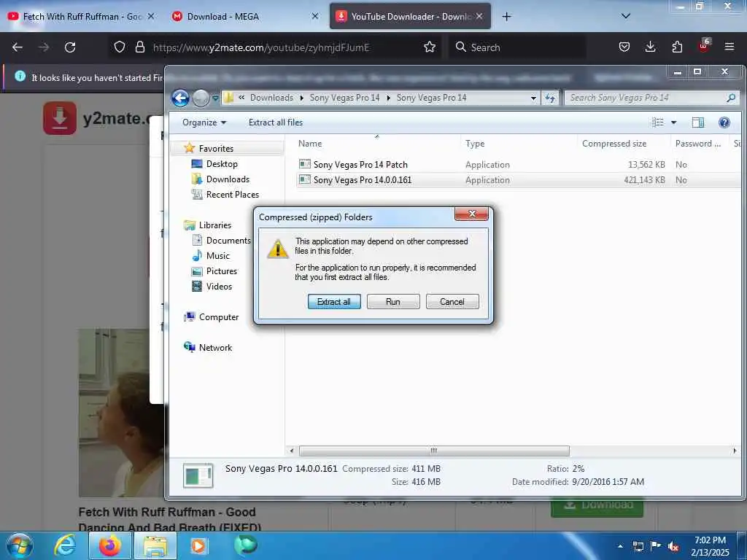Image resolution: width=747 pixels, height=560 pixels.
Task: Click the Sony Vegas Pro 14.0.0.161 file icon
Action: [304, 179]
